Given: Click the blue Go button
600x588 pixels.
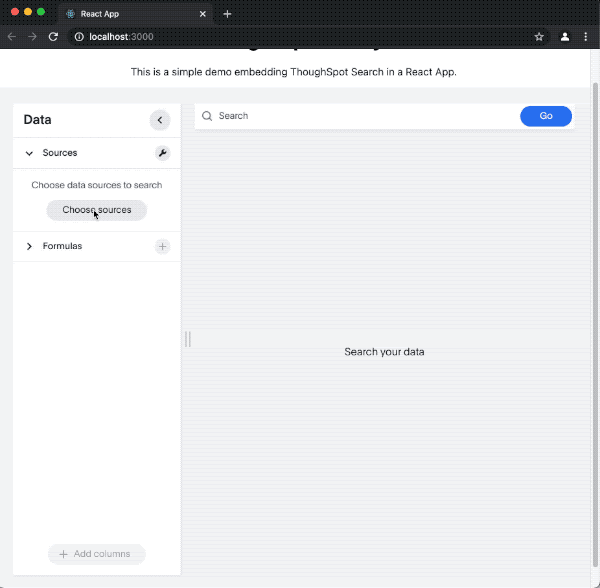Looking at the screenshot, I should coord(546,116).
